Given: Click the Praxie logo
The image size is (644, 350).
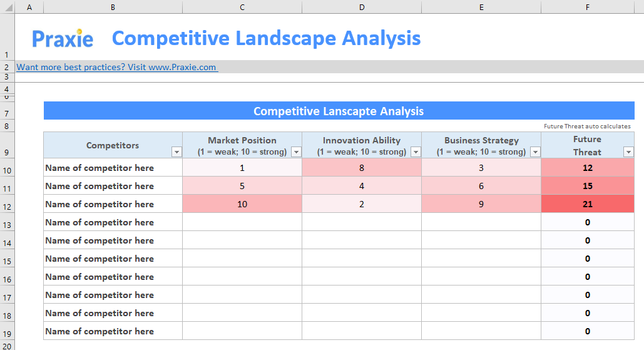Looking at the screenshot, I should coord(63,39).
